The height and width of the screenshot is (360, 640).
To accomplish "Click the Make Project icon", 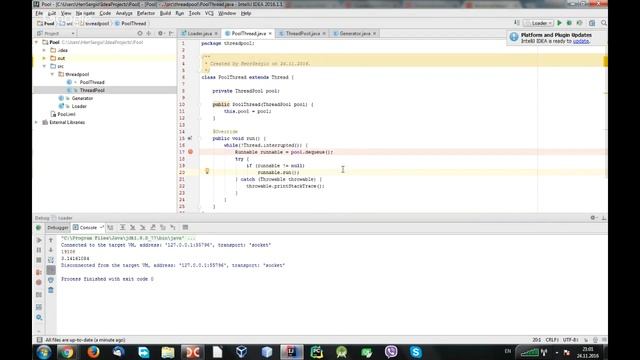I will click(517, 23).
